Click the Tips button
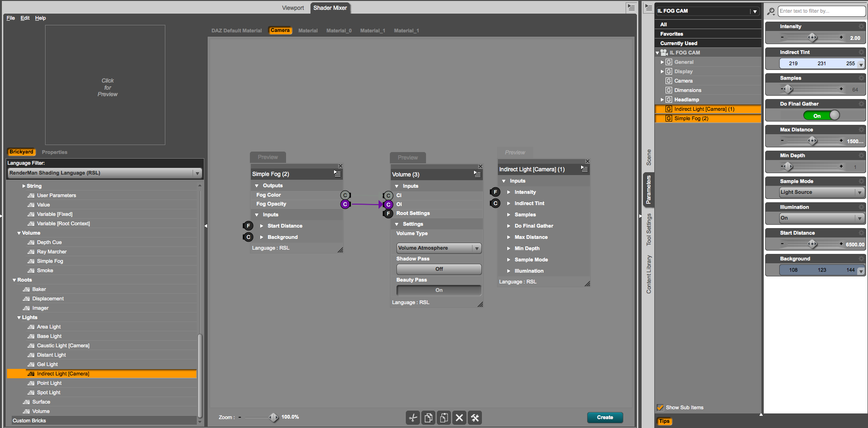Viewport: 868px width, 428px height. coord(664,421)
